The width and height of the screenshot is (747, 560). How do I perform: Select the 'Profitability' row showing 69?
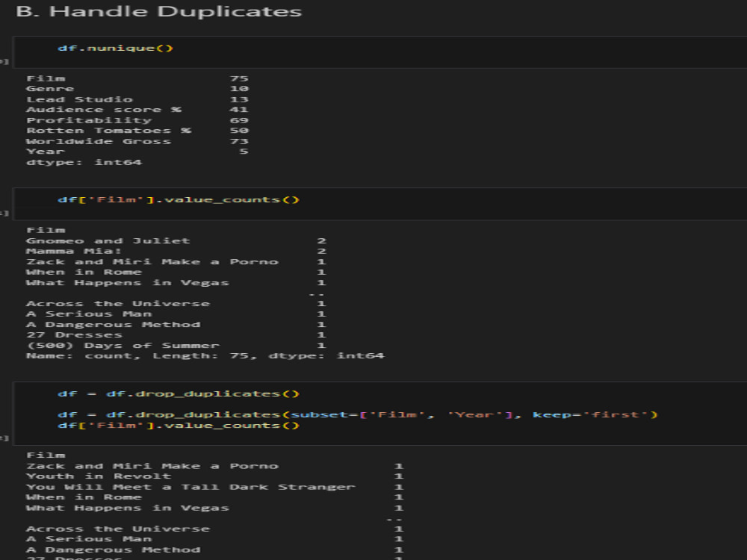point(137,120)
